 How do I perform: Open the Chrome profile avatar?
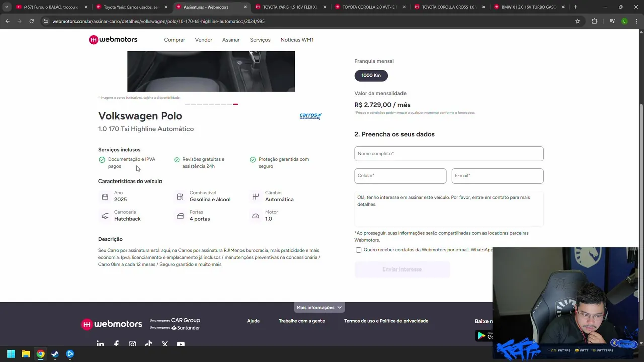(x=624, y=21)
